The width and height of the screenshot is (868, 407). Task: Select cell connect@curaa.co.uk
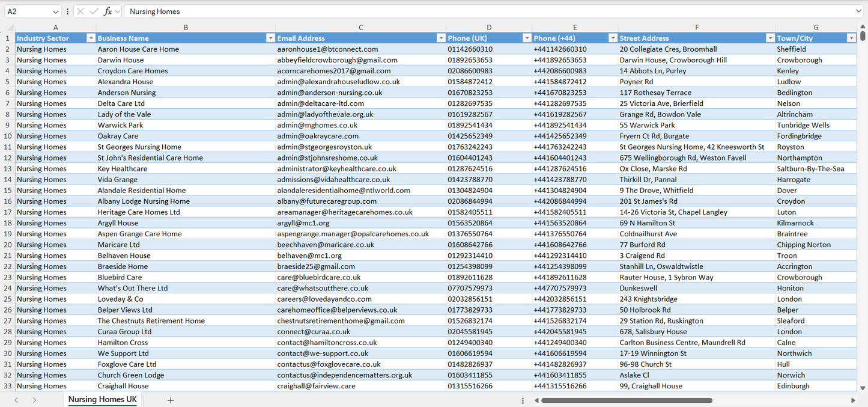point(360,331)
